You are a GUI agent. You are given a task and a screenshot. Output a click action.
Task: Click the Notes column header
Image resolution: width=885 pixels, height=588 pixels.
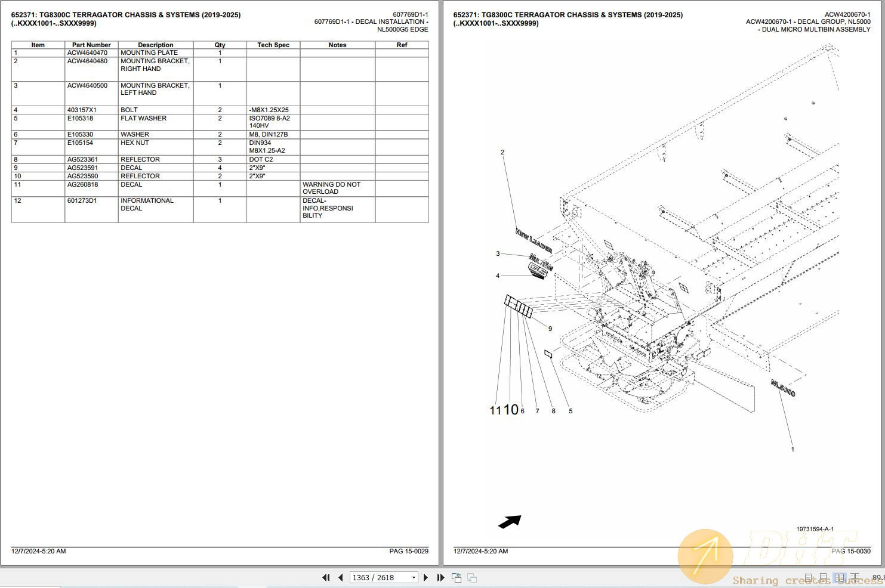(337, 45)
